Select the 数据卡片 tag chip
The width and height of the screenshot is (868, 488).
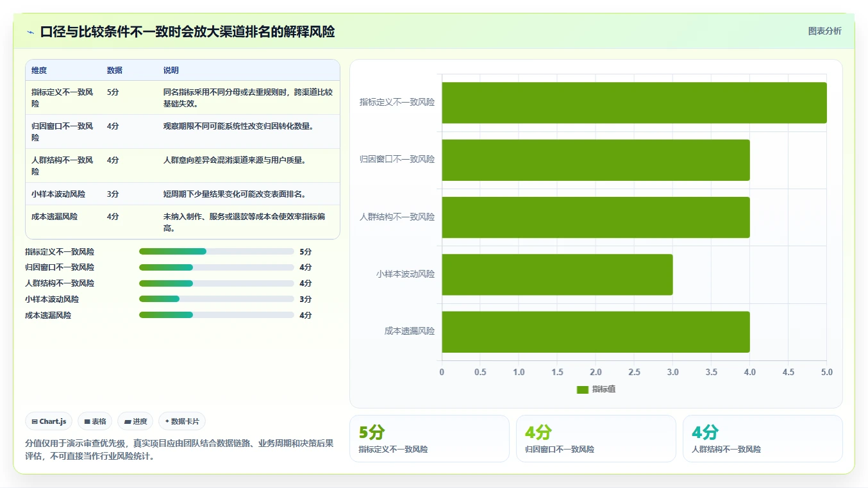pyautogui.click(x=182, y=421)
